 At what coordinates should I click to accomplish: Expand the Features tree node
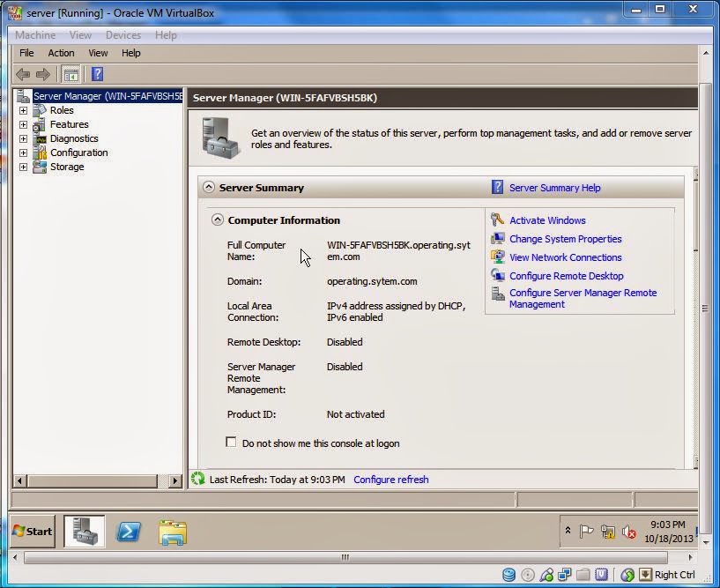point(23,124)
